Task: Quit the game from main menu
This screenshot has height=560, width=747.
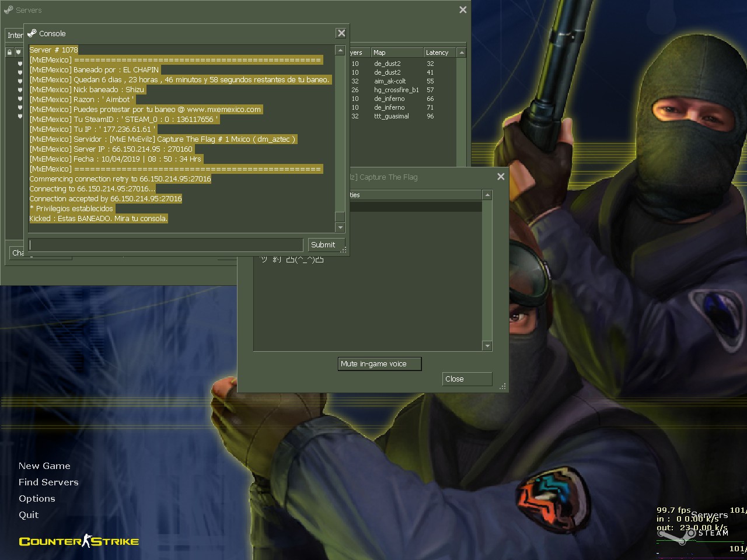Action: pos(29,515)
